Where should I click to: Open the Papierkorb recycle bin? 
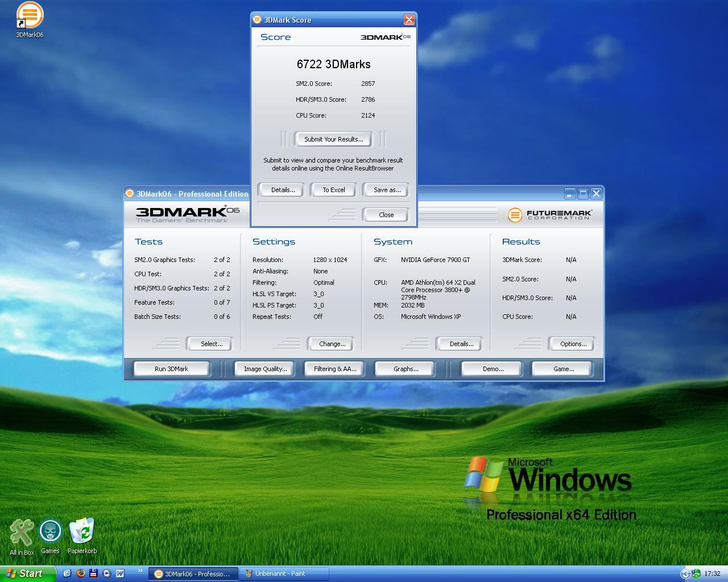click(82, 537)
